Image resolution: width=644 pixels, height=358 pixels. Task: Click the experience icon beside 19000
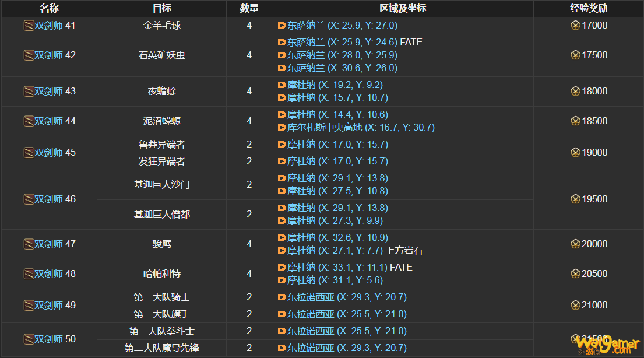coord(575,153)
